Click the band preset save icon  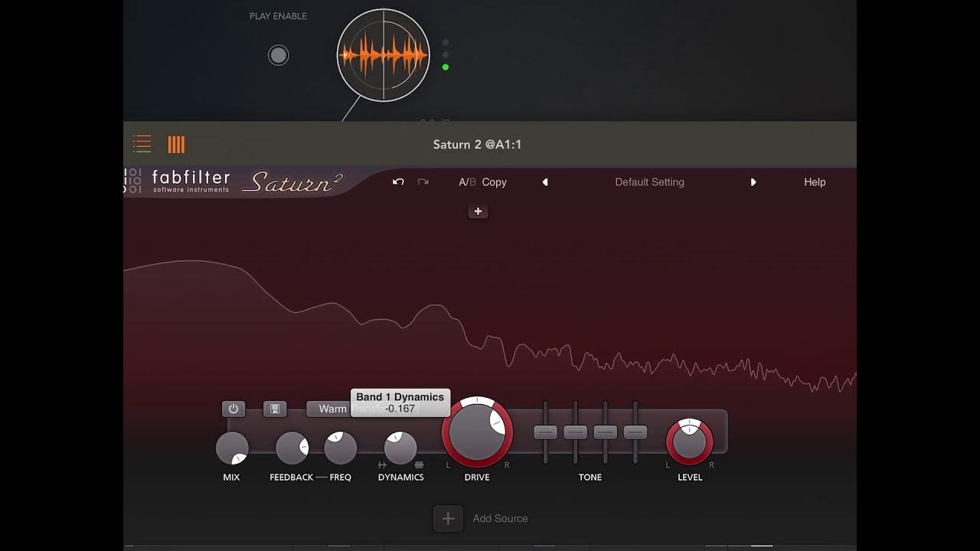275,409
